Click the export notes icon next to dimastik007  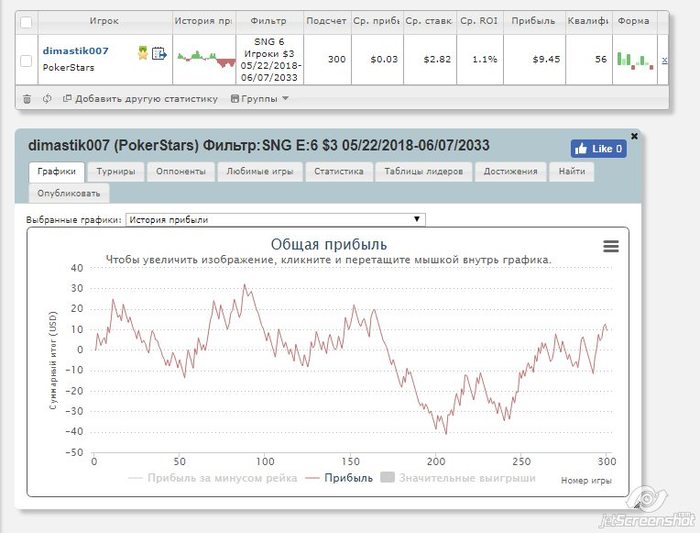click(159, 54)
